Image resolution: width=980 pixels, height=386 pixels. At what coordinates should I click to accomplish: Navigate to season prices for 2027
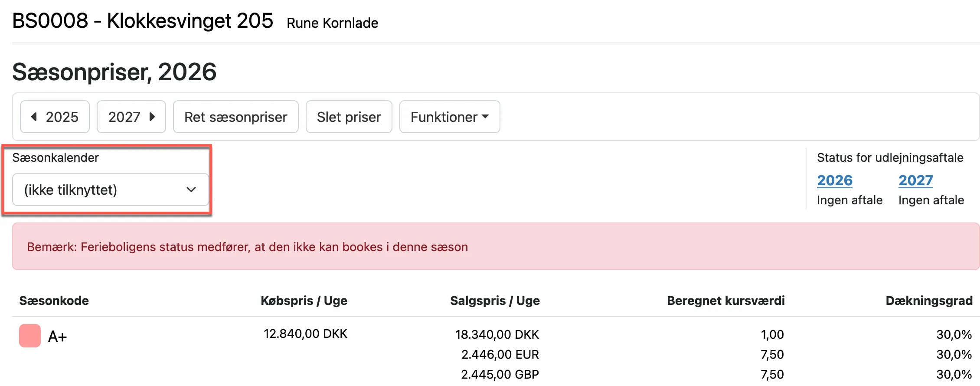click(x=131, y=116)
